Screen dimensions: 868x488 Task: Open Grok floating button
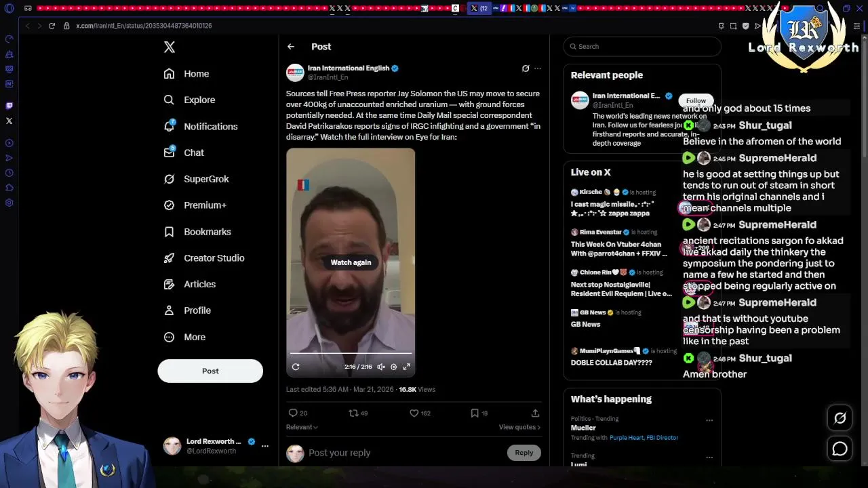point(840,418)
